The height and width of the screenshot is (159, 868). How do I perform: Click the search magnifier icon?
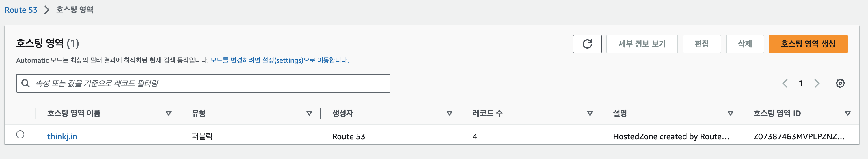(26, 83)
